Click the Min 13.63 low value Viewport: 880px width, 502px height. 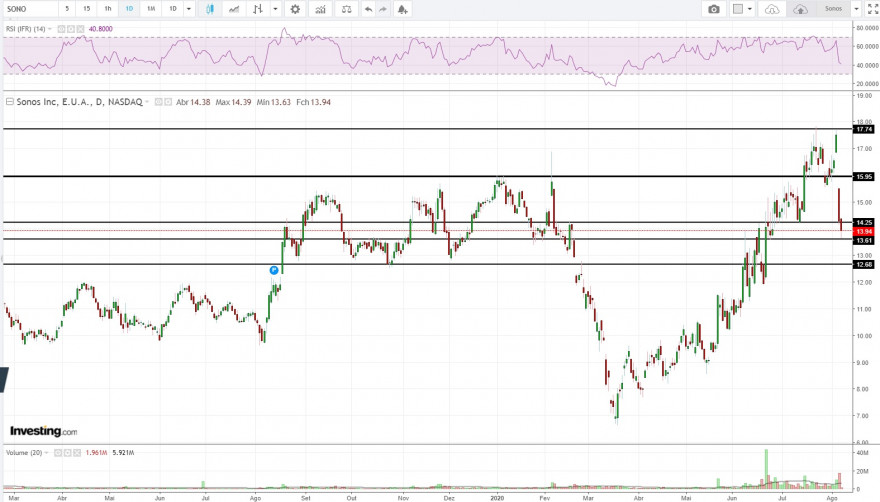pos(274,102)
